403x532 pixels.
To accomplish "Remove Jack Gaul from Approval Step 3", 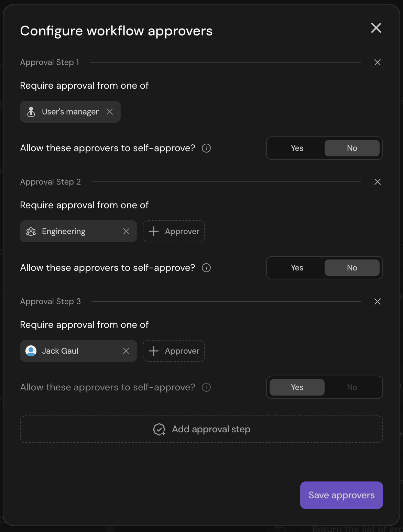I will point(126,351).
